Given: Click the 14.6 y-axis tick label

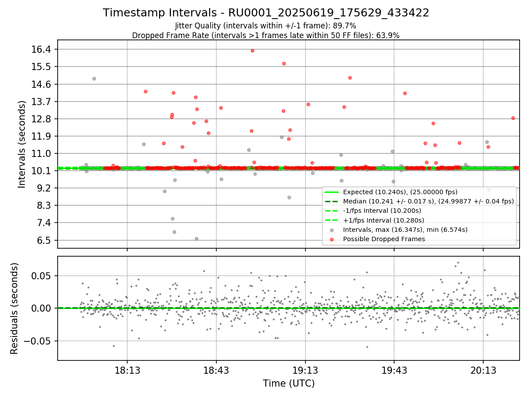Looking at the screenshot, I should (42, 84).
